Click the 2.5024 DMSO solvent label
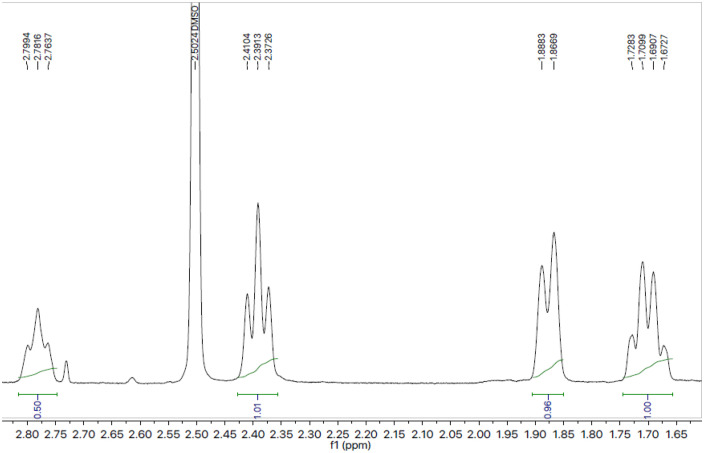 tap(195, 34)
